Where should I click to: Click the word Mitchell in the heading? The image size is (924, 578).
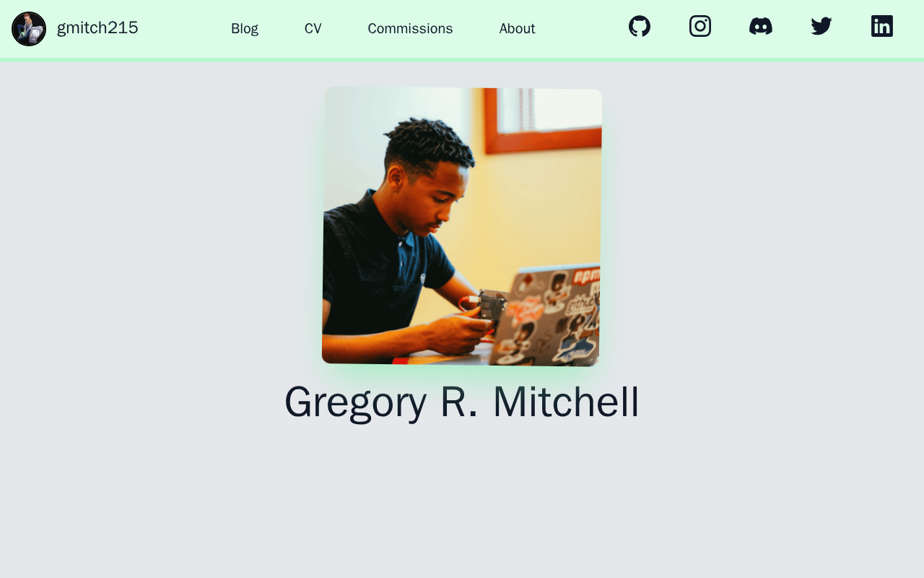[x=566, y=402]
